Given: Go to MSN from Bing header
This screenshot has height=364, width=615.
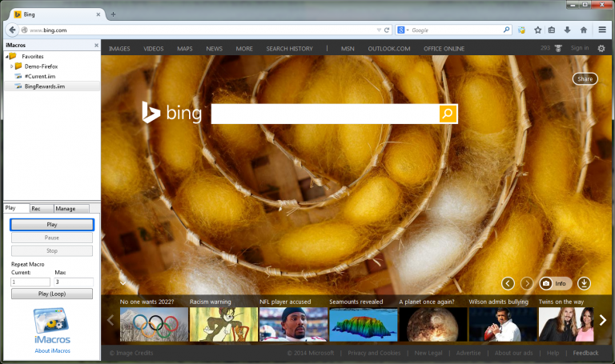Looking at the screenshot, I should pyautogui.click(x=348, y=49).
